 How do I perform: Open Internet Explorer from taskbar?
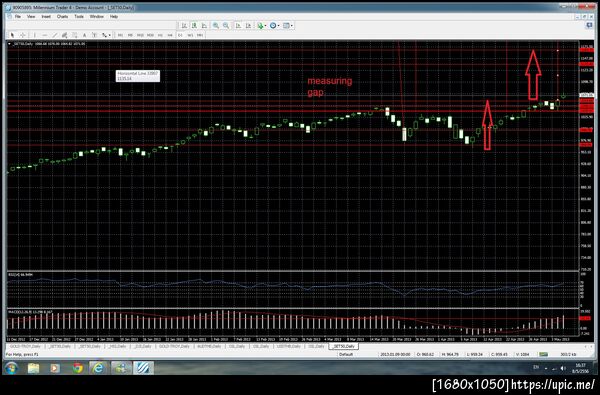(x=99, y=368)
